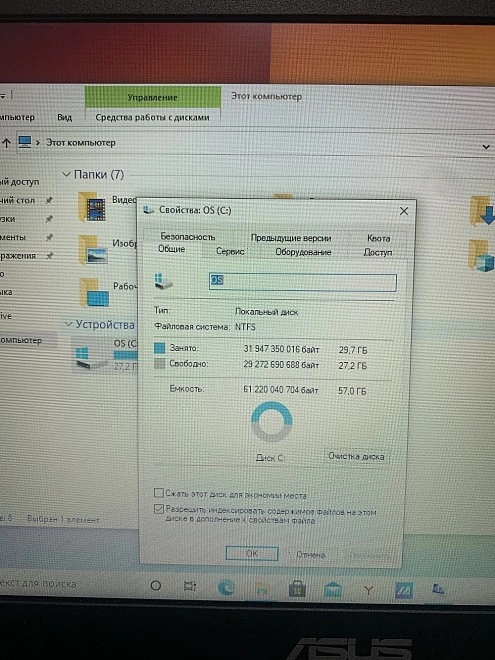495x660 pixels.
Task: Go up one level with up arrow
Action: [6, 143]
